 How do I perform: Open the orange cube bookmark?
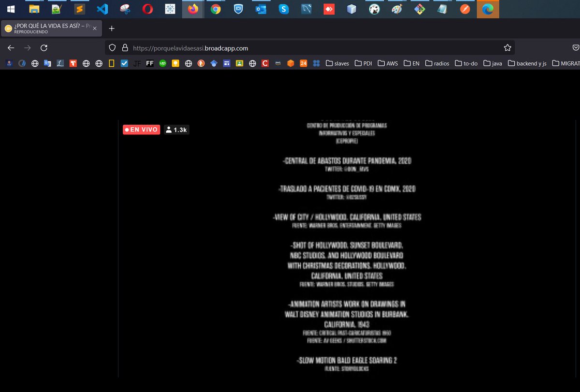(x=290, y=63)
